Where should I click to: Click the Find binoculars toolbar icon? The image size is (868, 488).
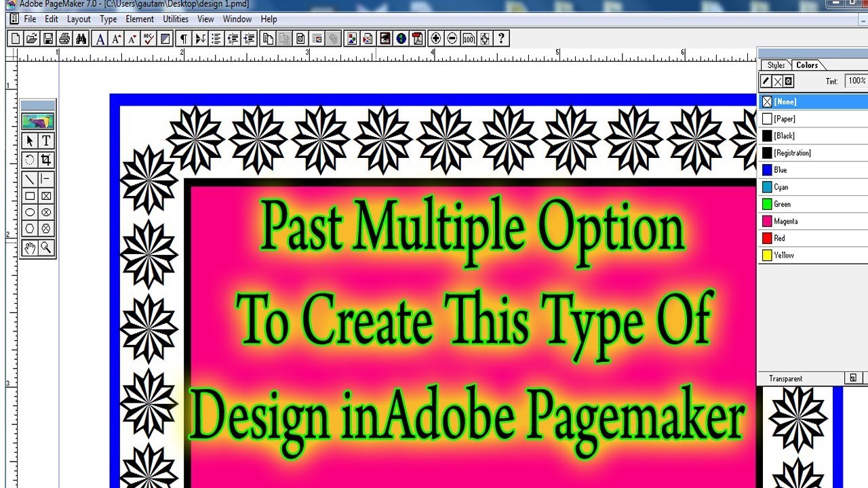(x=81, y=39)
